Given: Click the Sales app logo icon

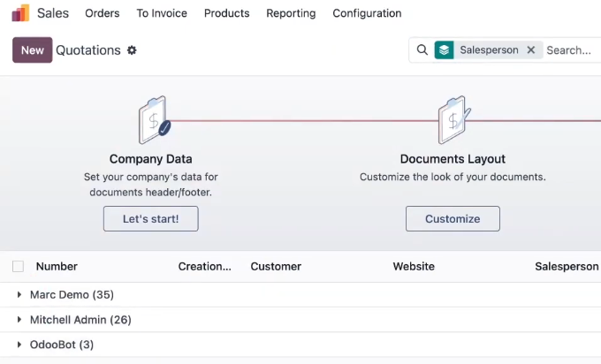Looking at the screenshot, I should tap(20, 13).
